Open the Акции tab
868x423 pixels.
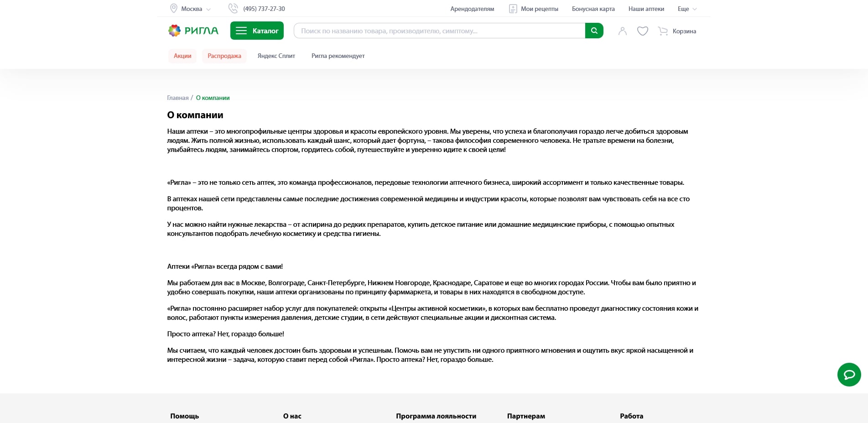[182, 56]
